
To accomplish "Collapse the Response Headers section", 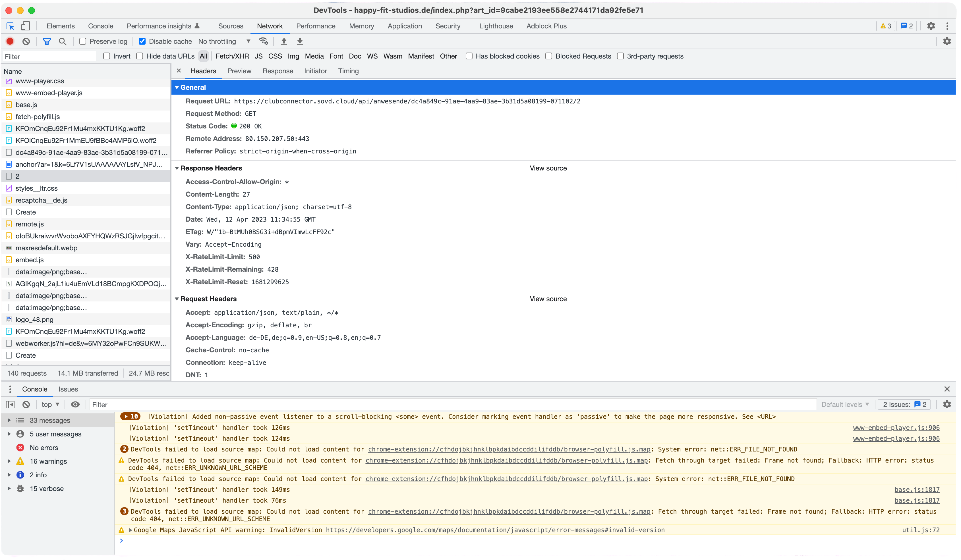I will [177, 168].
